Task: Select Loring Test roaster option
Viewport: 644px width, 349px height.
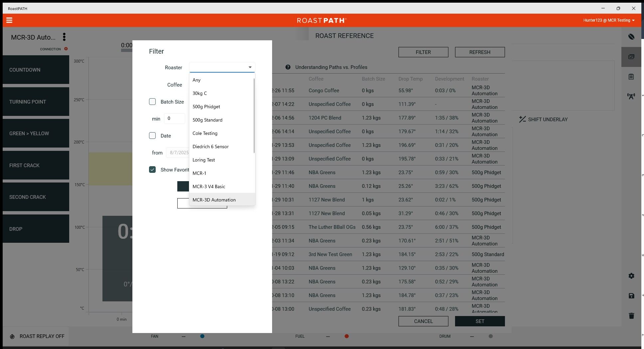Action: tap(222, 160)
